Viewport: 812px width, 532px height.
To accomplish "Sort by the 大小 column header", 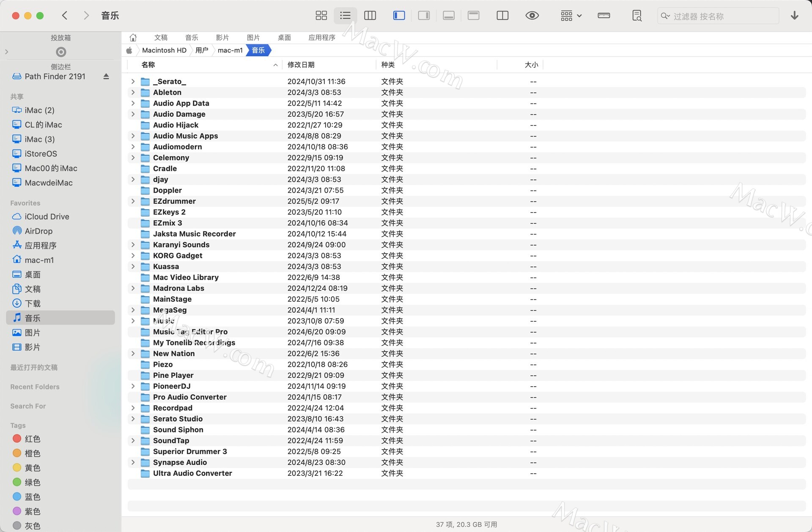I will (531, 65).
